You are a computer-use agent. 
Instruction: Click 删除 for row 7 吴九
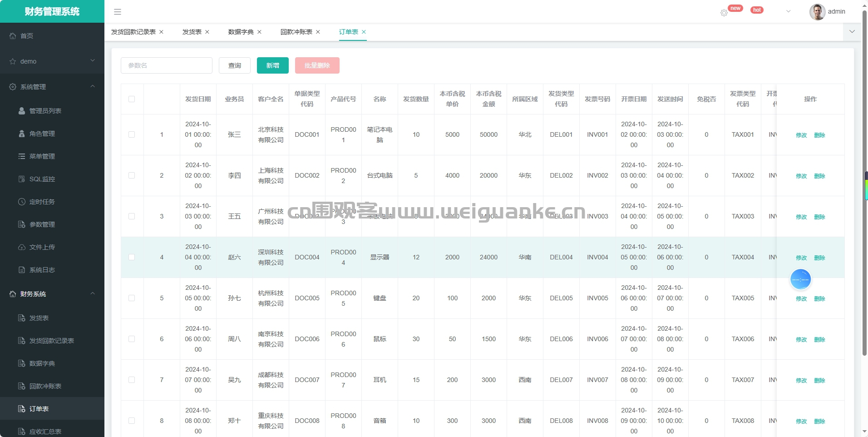tap(819, 380)
